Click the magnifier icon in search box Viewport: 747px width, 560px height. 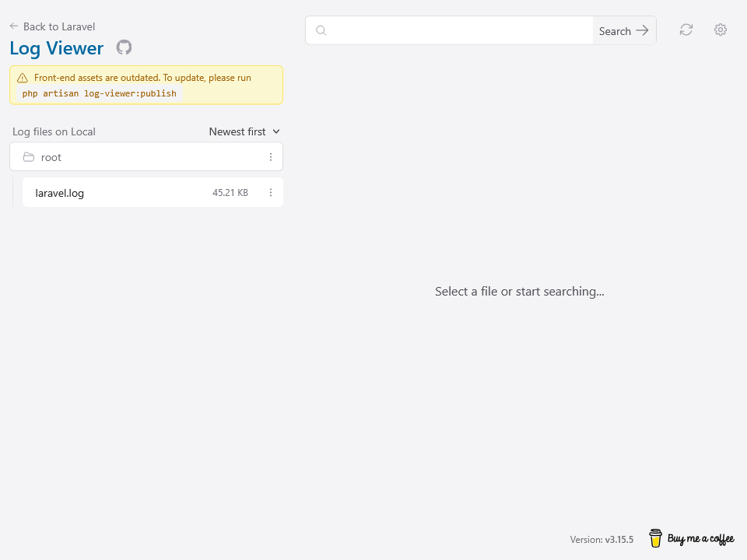[321, 31]
